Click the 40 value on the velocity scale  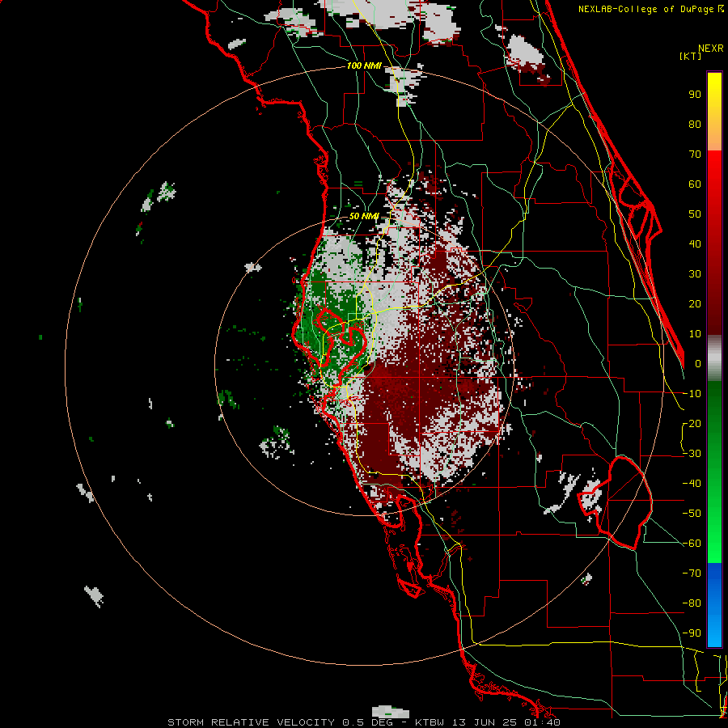695,244
